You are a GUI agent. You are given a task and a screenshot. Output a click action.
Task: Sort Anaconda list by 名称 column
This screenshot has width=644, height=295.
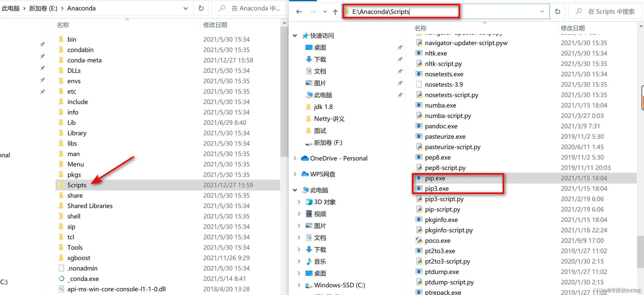63,25
